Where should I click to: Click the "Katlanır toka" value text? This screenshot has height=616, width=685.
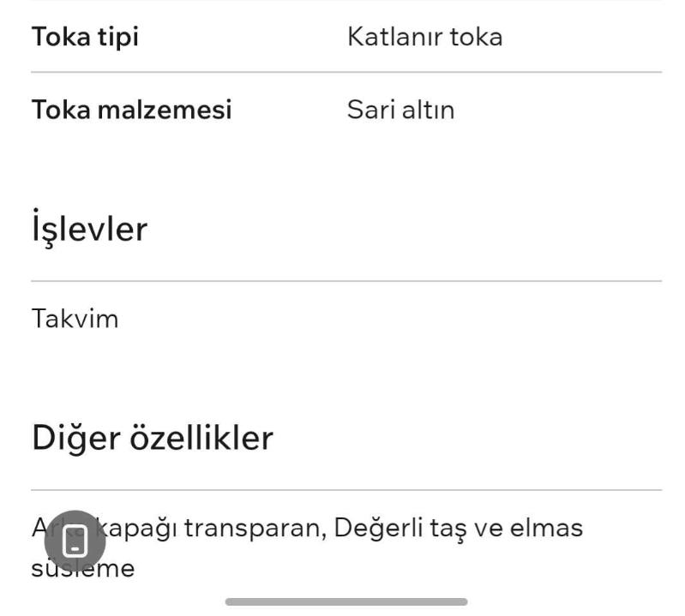click(x=424, y=37)
